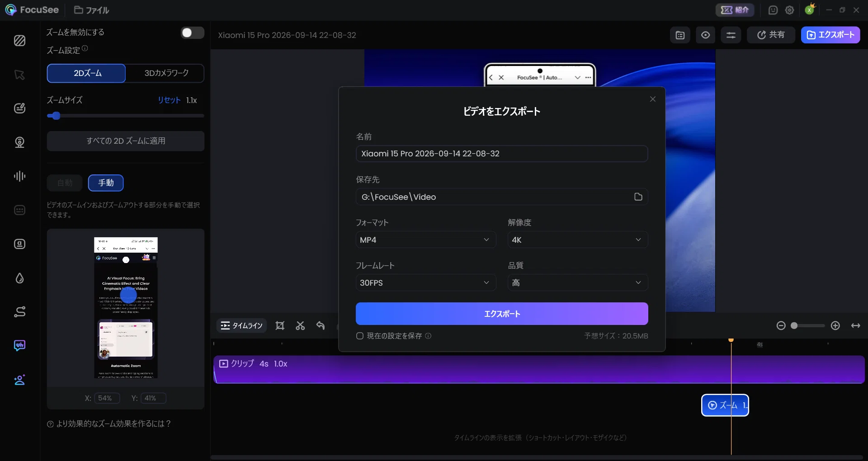
Task: Click the user account avatar icon
Action: 810,9
